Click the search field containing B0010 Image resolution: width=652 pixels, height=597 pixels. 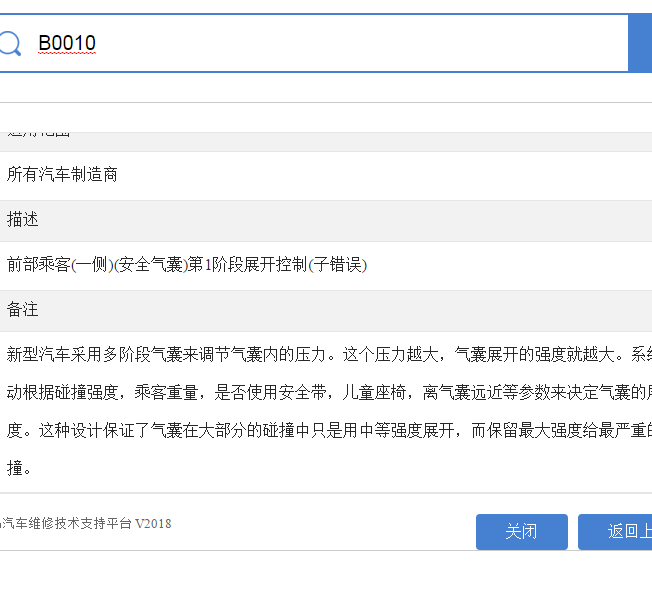click(314, 43)
